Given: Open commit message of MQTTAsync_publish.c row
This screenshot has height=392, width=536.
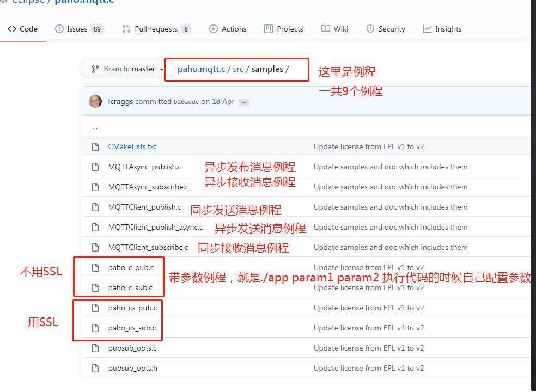Looking at the screenshot, I should pyautogui.click(x=391, y=167).
